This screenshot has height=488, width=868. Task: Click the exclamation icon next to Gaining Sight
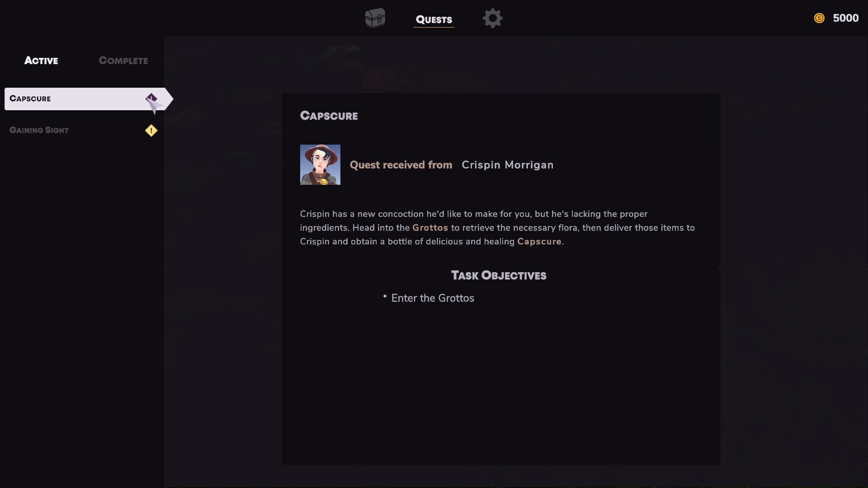pyautogui.click(x=151, y=131)
